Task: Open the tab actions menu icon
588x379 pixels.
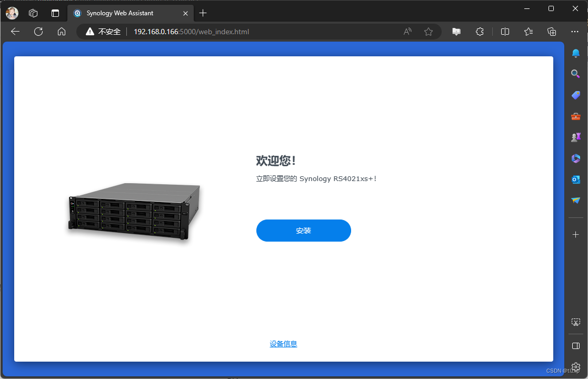Action: (x=55, y=13)
